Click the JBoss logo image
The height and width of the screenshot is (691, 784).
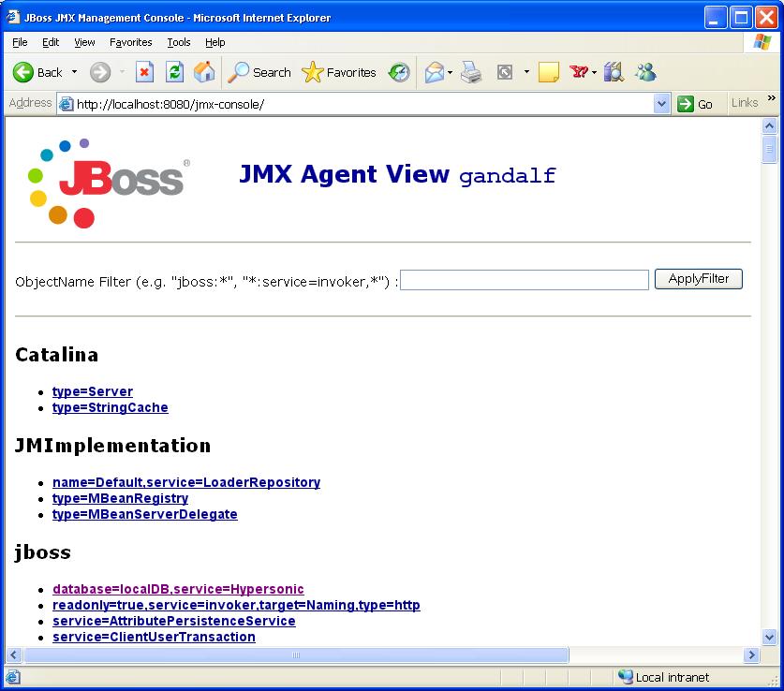click(x=109, y=183)
